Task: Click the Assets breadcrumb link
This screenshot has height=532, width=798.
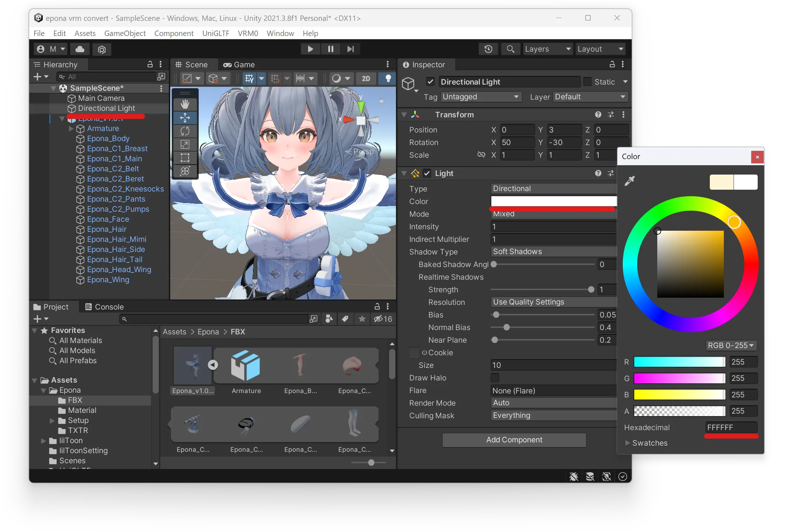Action: (x=175, y=332)
